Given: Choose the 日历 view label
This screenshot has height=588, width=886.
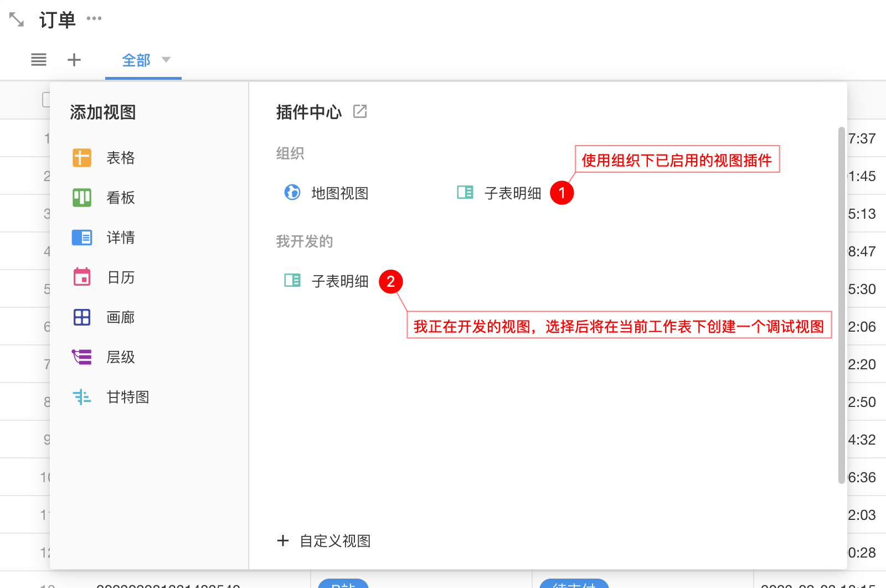Looking at the screenshot, I should 121,277.
